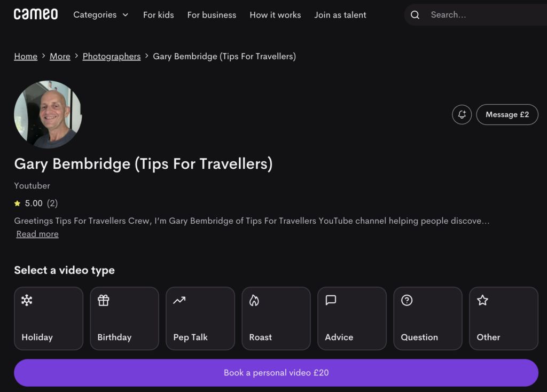Image resolution: width=547 pixels, height=392 pixels.
Task: Click the trending arrow Pep Talk icon
Action: 179,300
